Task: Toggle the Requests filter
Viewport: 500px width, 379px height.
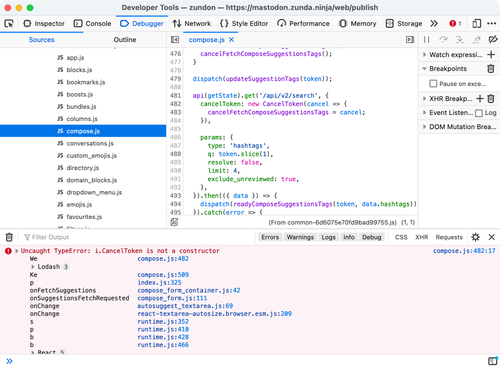Action: (x=449, y=237)
